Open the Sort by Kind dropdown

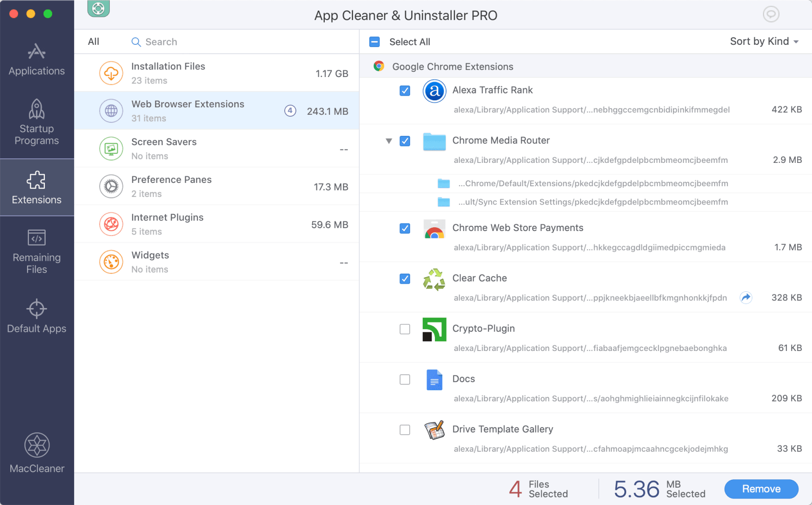pyautogui.click(x=764, y=42)
